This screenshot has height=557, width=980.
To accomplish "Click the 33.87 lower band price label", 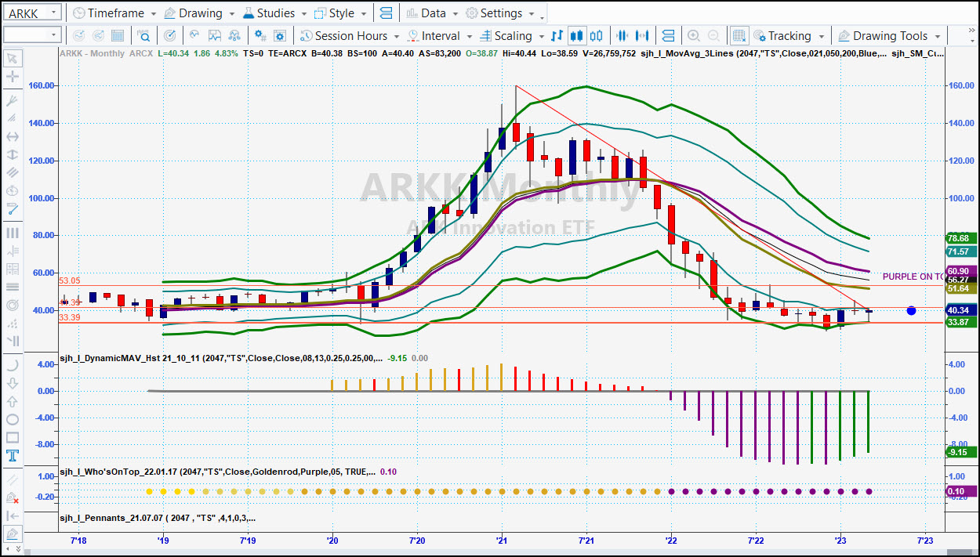I will pyautogui.click(x=961, y=322).
